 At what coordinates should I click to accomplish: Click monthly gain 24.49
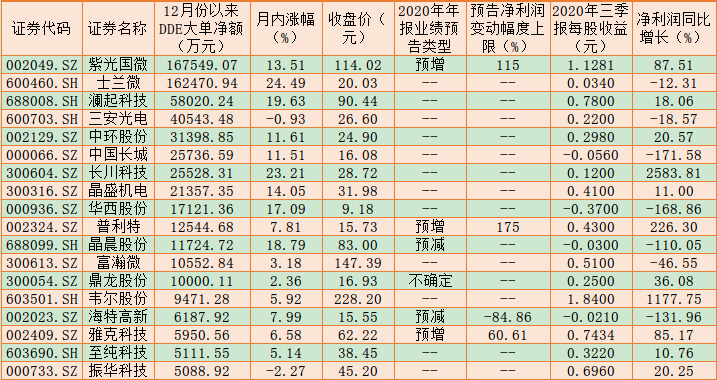point(286,83)
